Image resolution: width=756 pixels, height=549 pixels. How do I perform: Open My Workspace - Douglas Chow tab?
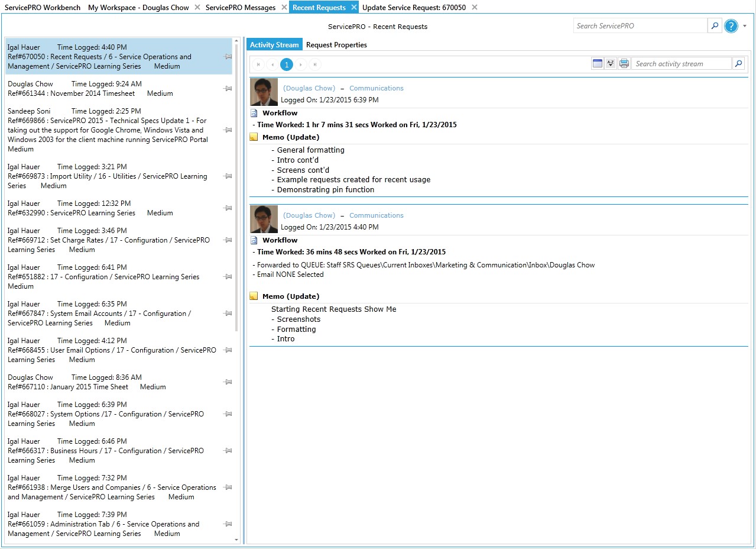138,8
